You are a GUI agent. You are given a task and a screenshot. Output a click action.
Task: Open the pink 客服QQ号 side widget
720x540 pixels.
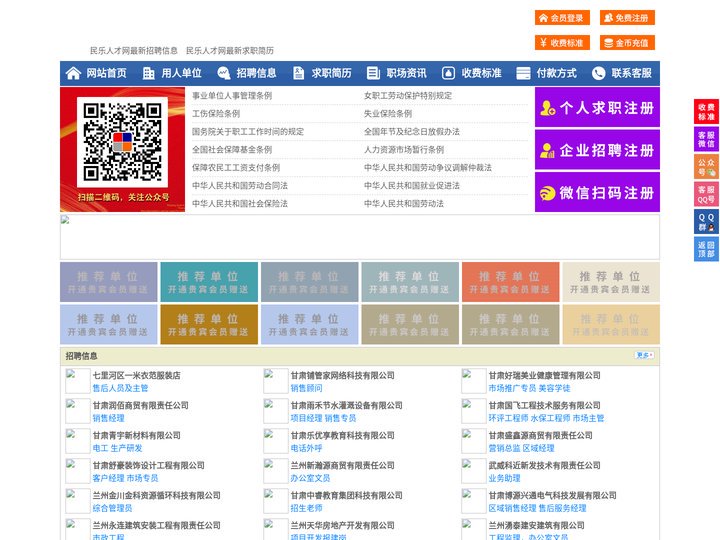(x=706, y=194)
